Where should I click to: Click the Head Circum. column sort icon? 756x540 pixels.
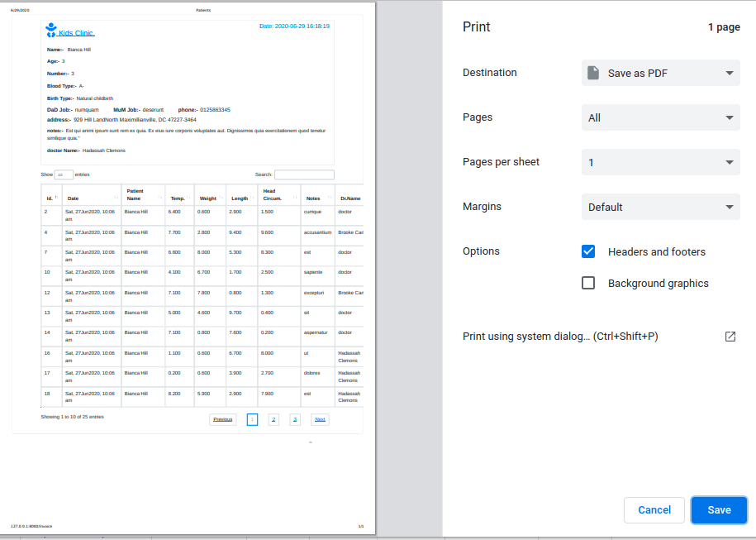pos(295,198)
